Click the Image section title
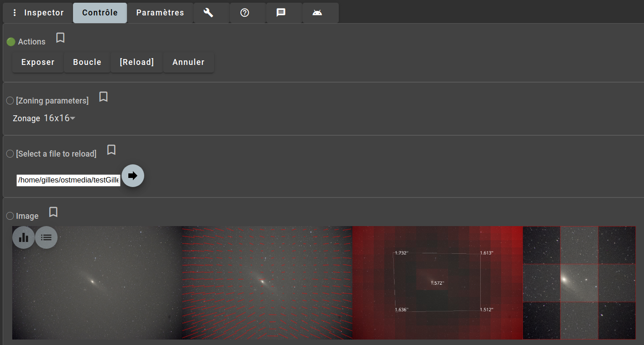The width and height of the screenshot is (644, 345). 27,216
